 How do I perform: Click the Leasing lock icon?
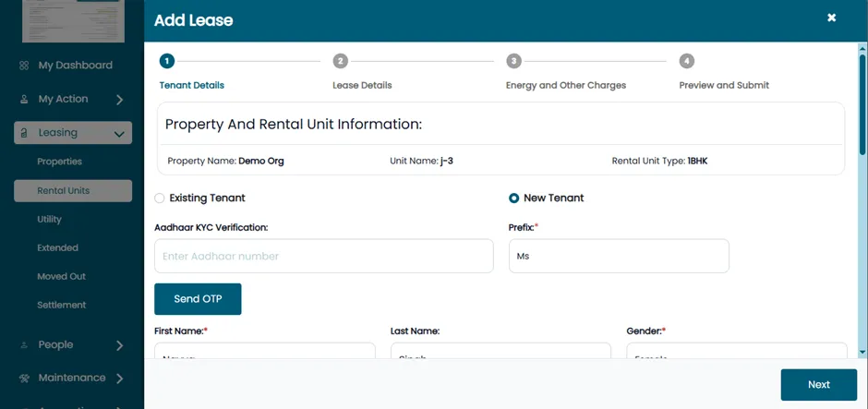pyautogui.click(x=24, y=133)
